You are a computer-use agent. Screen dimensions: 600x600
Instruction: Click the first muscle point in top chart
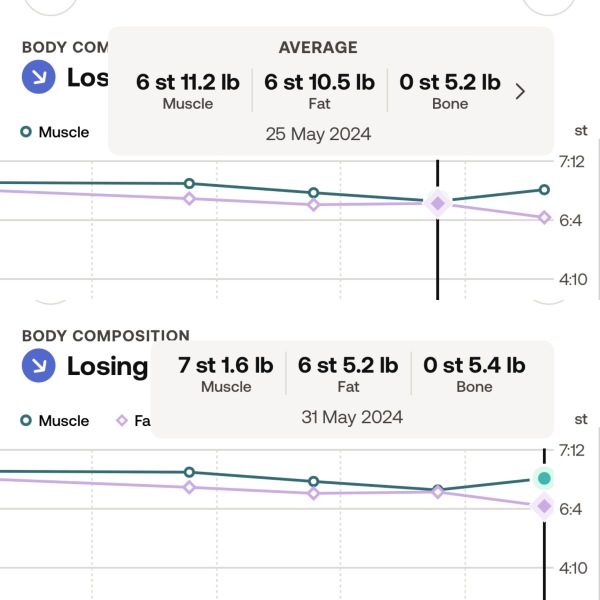189,183
